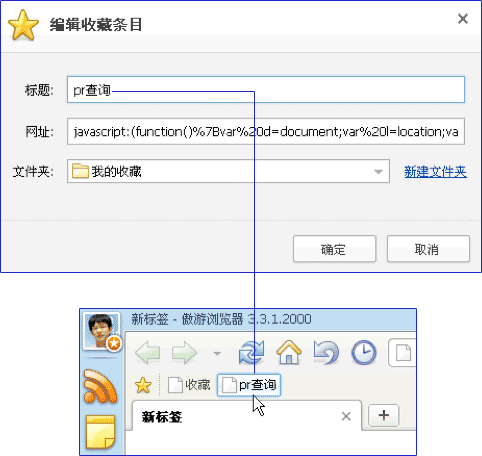This screenshot has height=456, width=482.
Task: Click the forward navigation arrow
Action: coord(184,353)
